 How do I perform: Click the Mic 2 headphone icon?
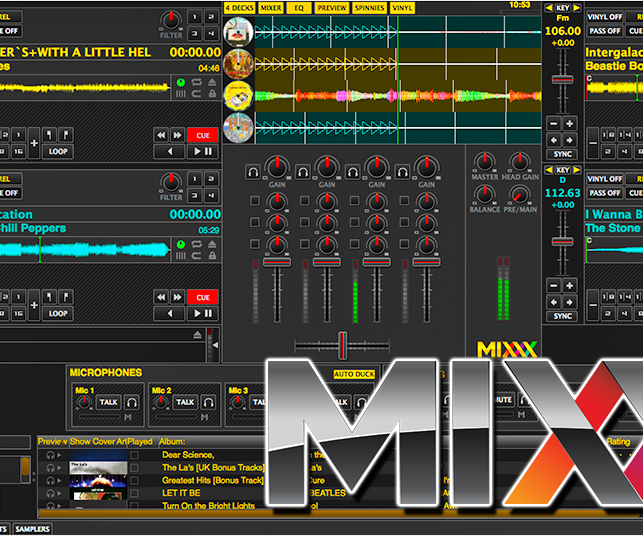pyautogui.click(x=208, y=402)
